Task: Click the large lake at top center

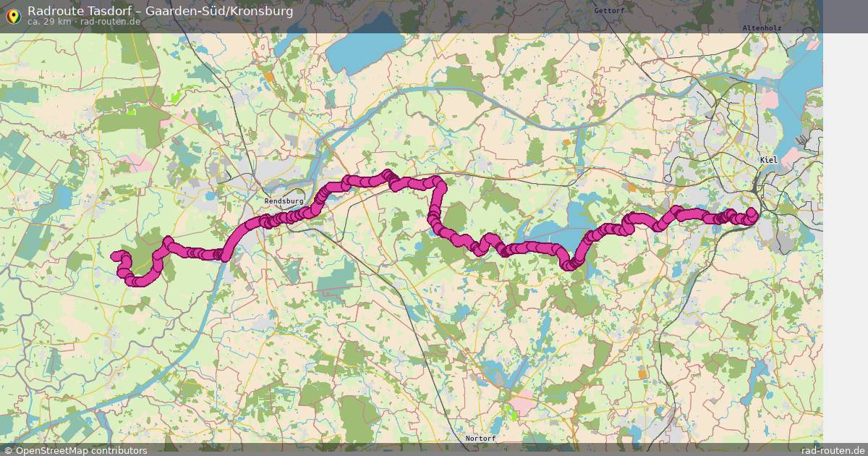Action: (362, 53)
